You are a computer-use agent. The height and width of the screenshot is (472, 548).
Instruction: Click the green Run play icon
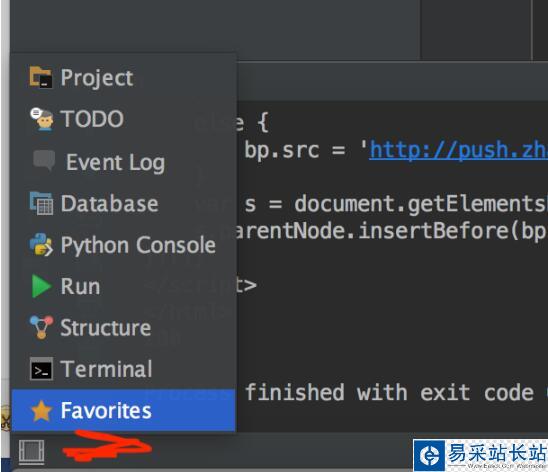pyautogui.click(x=41, y=286)
